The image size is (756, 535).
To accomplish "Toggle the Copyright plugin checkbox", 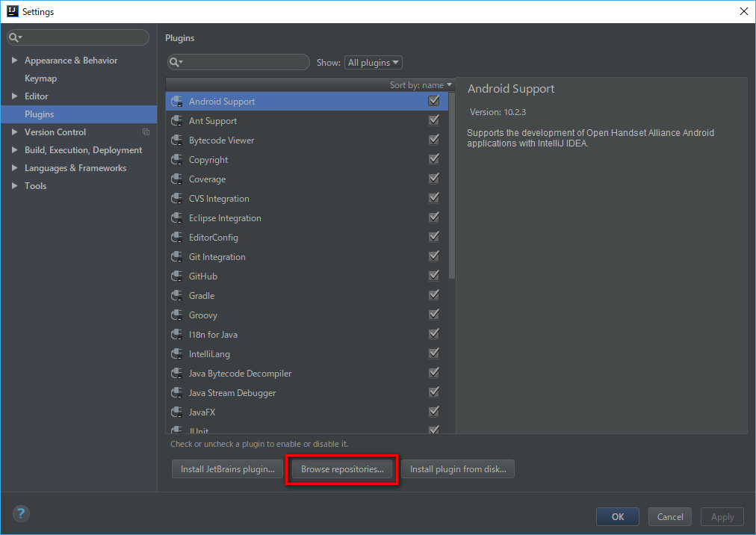I will [x=434, y=159].
